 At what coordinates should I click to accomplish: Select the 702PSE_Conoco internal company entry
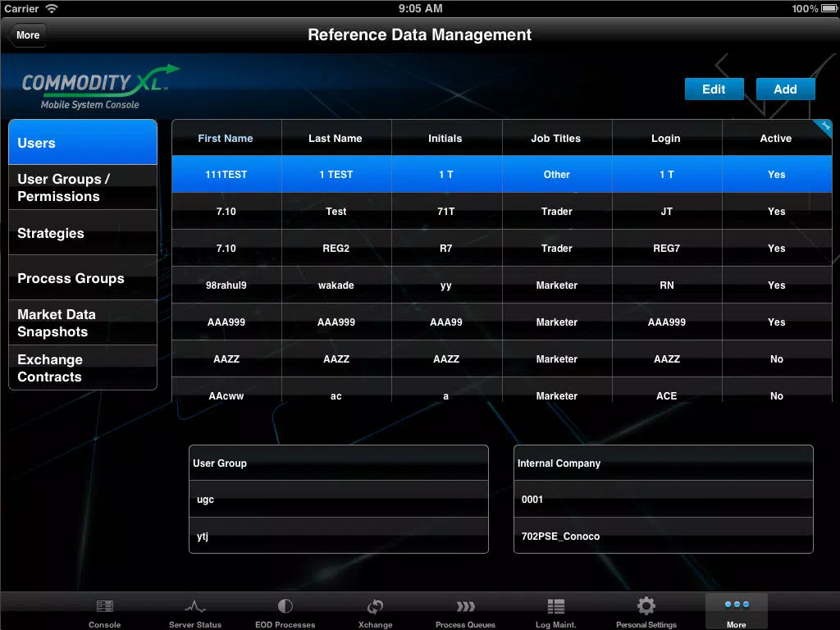pos(663,535)
